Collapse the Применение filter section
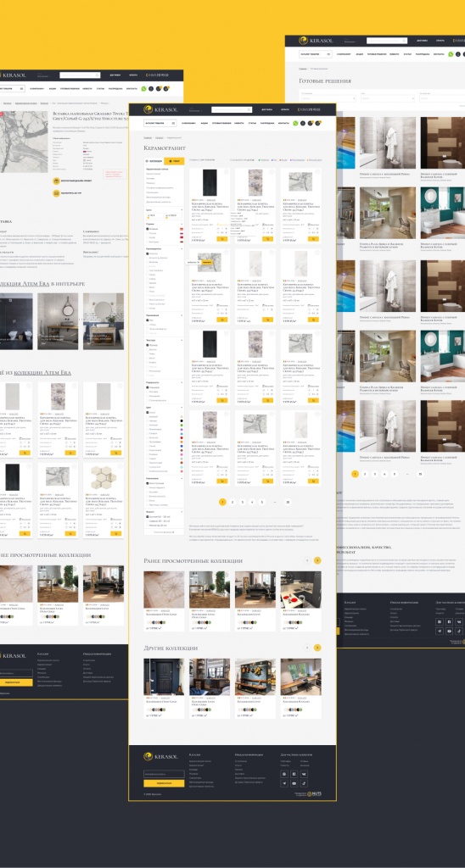 click(x=182, y=315)
